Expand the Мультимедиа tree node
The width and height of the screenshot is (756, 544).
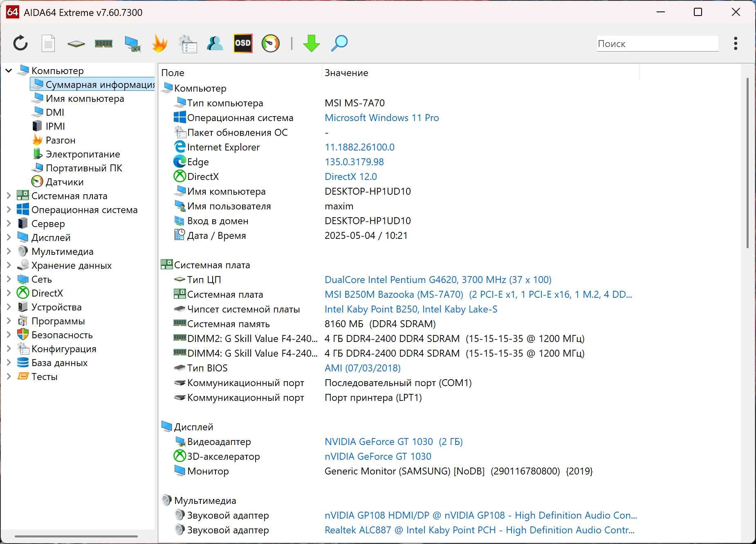(9, 252)
